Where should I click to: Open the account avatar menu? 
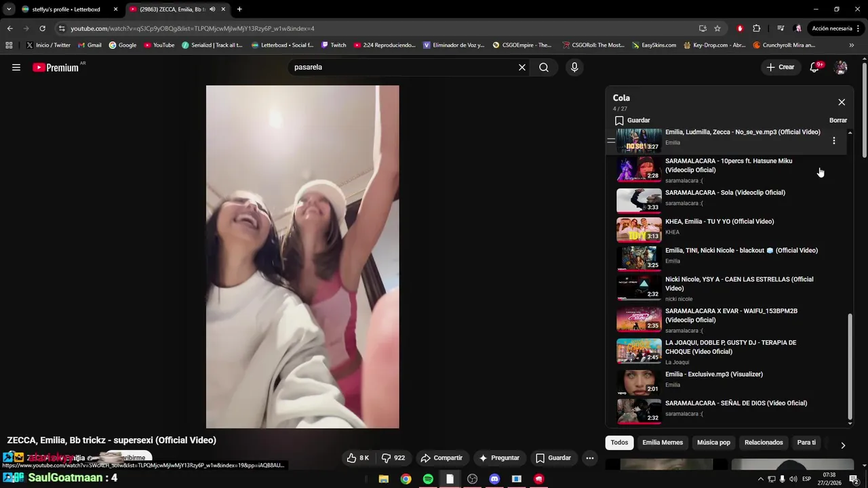pyautogui.click(x=841, y=67)
